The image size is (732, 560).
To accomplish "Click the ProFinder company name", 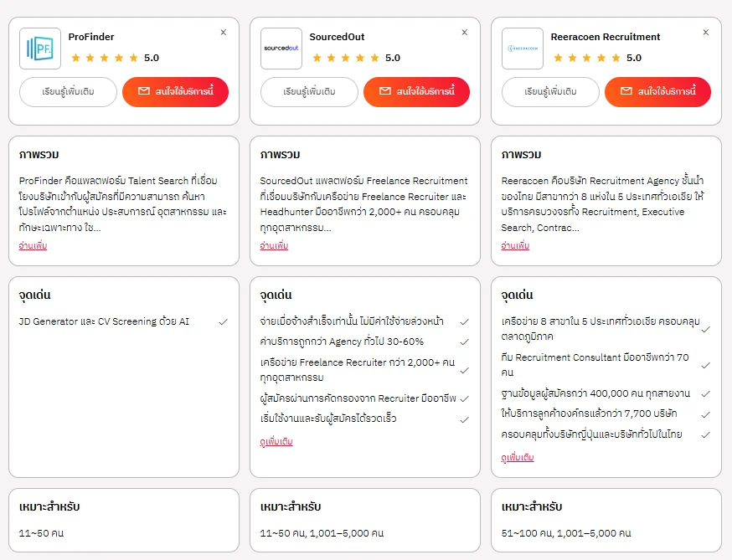I will (x=91, y=37).
